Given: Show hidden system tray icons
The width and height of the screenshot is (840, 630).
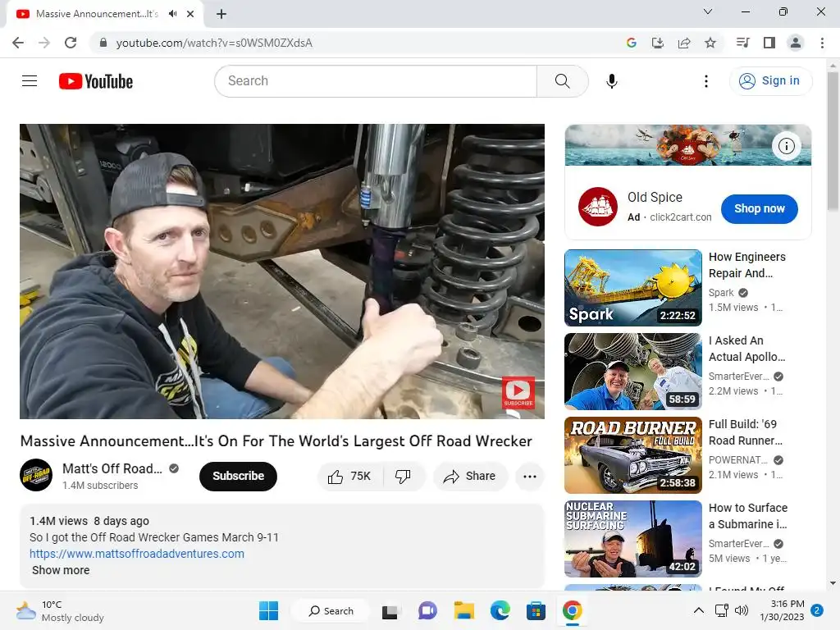Looking at the screenshot, I should (699, 610).
